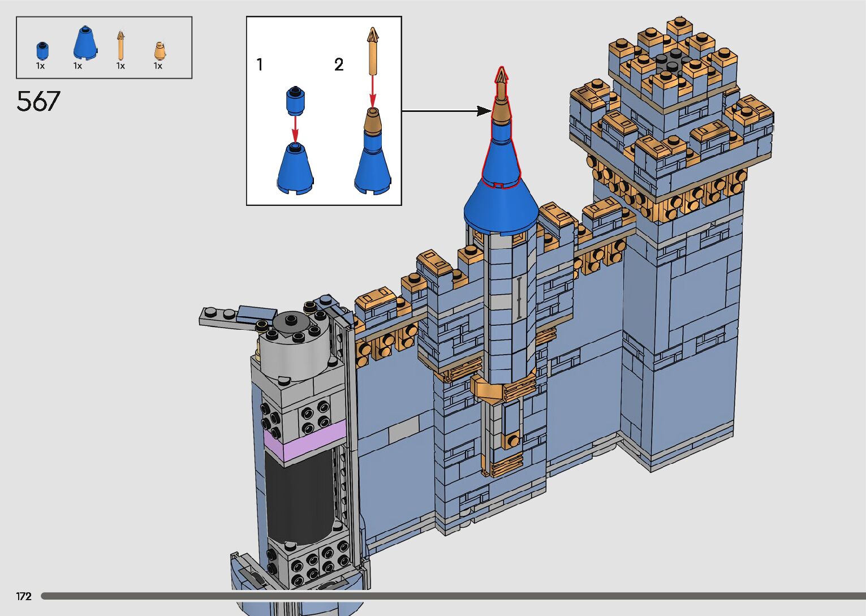The height and width of the screenshot is (616, 866).
Task: Click the tan spear piece in parts list
Action: (x=120, y=45)
